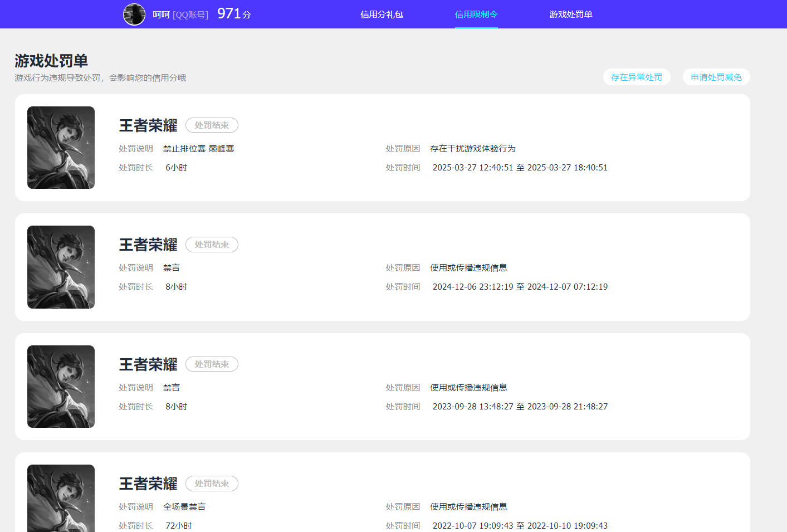Screen dimensions: 787x532
Task: Click the 禁止排位赛 颠峰赛 punishment description
Action: point(198,148)
